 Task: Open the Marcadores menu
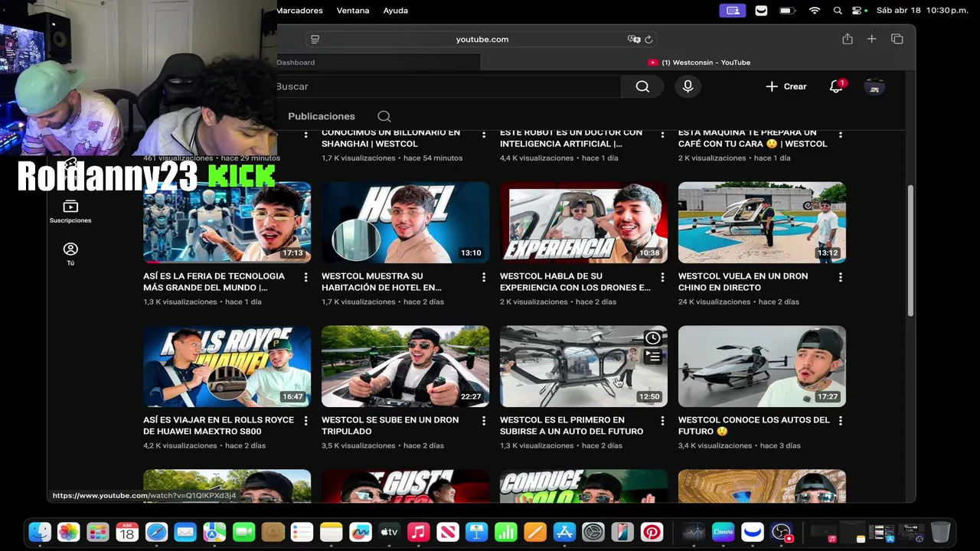[299, 11]
